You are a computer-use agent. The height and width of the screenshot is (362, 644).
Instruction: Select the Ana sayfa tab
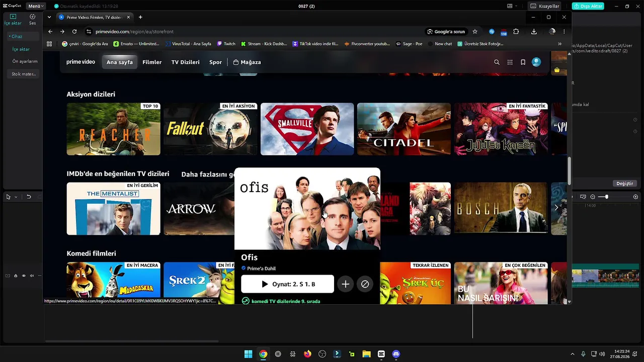point(120,62)
